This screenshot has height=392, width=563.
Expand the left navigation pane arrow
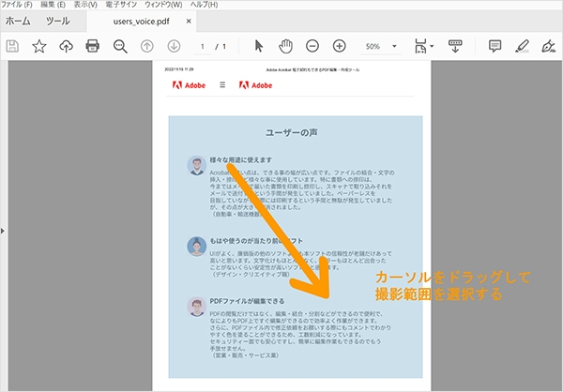point(3,231)
